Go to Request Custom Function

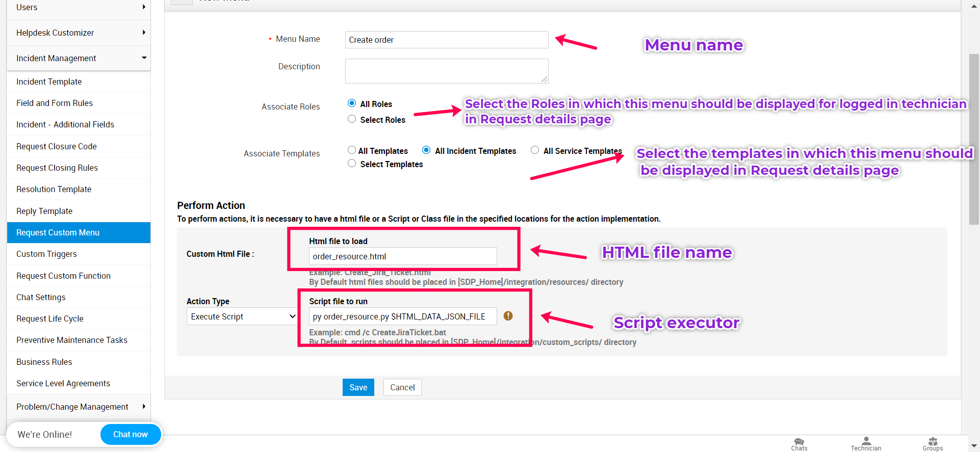click(79, 276)
